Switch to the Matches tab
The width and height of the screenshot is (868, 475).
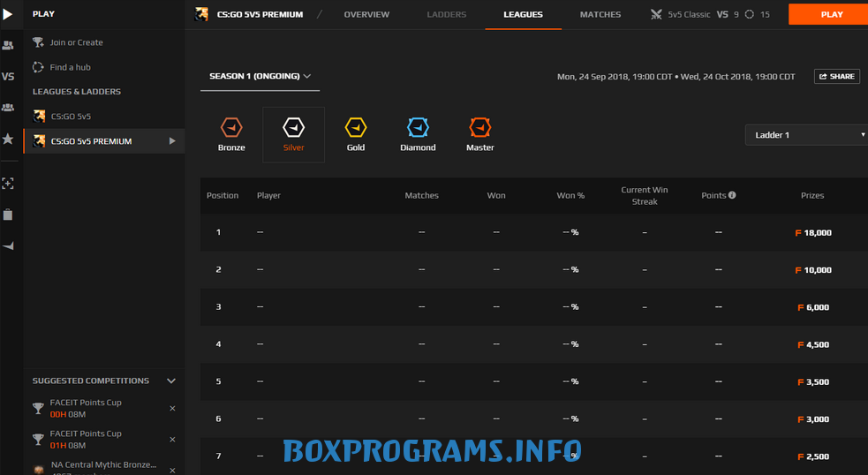[x=600, y=15]
